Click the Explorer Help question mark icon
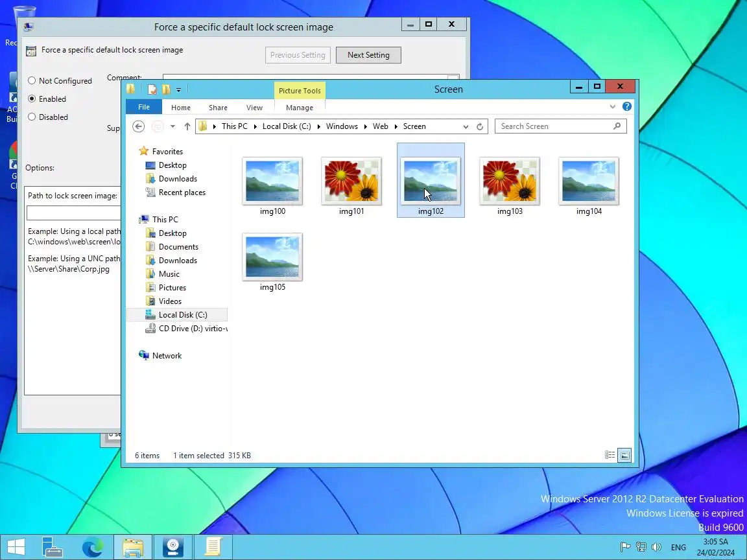Screen dimensions: 747x560 (x=627, y=107)
